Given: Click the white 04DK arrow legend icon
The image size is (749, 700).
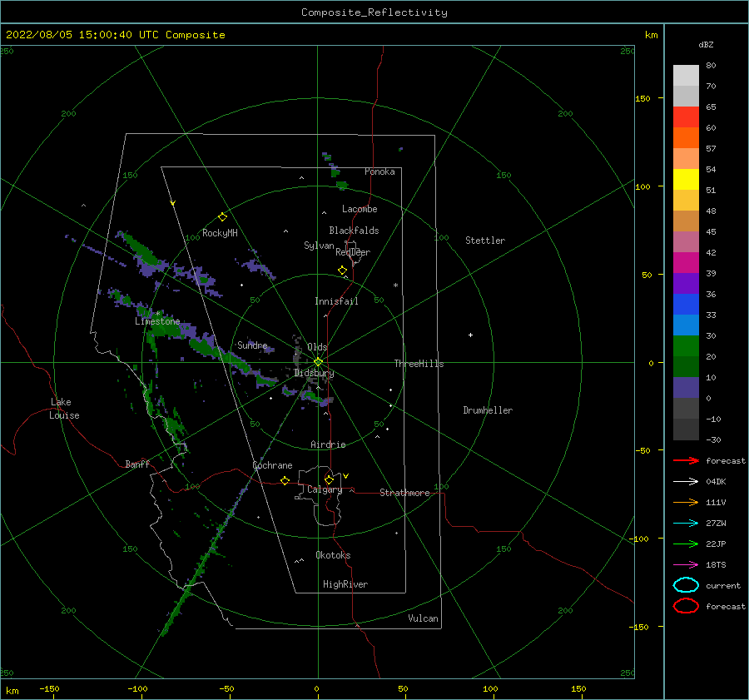Looking at the screenshot, I should 686,482.
